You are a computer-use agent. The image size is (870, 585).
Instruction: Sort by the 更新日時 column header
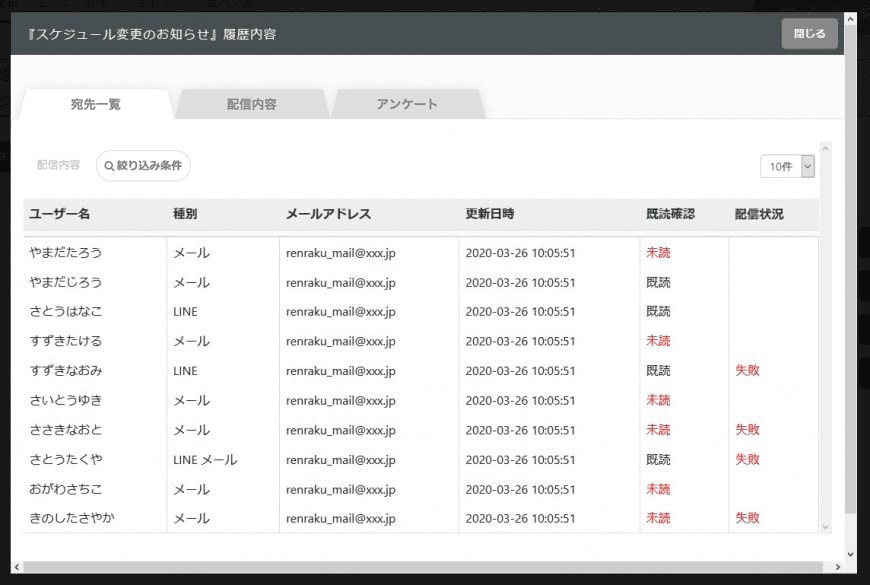(x=489, y=214)
